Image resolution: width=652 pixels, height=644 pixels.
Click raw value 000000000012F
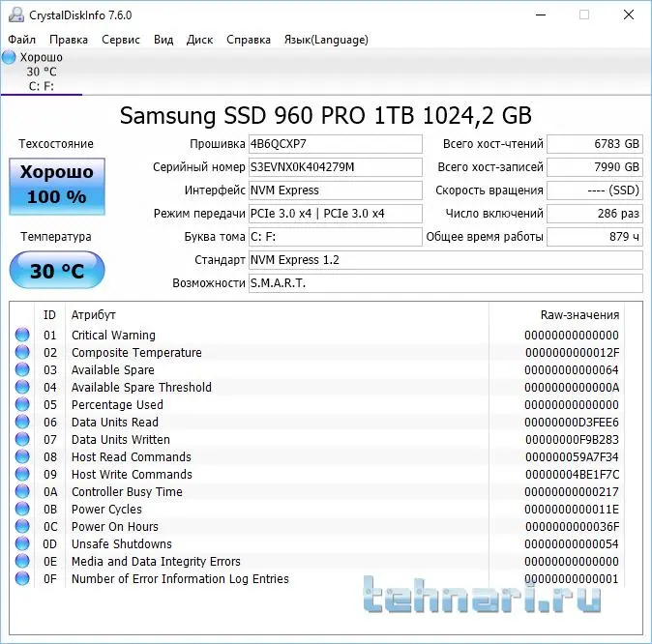pyautogui.click(x=572, y=353)
